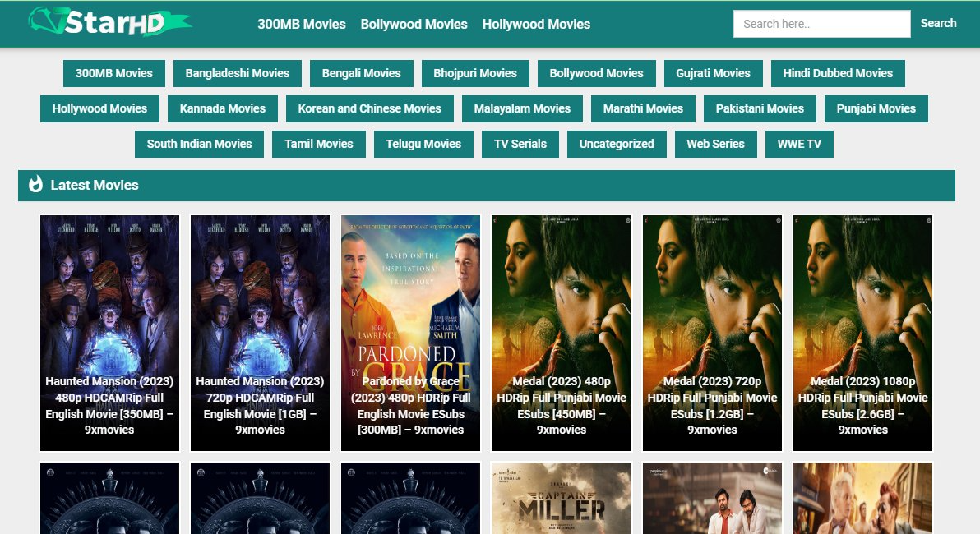Click the Medal 720p [1.2GB] title text
Viewport: 980px width, 534px height.
712,405
